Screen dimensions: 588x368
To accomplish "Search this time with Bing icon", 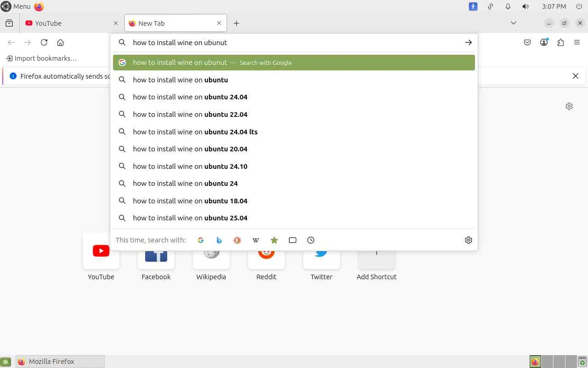I will (x=219, y=240).
